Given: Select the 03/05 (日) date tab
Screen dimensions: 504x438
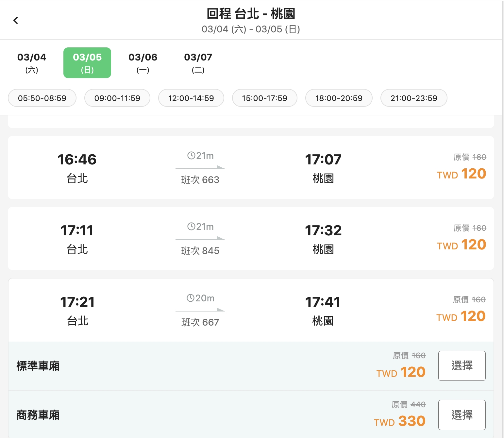Looking at the screenshot, I should (x=87, y=63).
